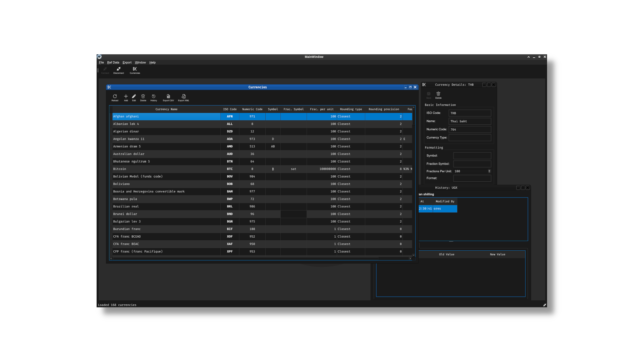Disconnect from the data source
The image size is (644, 362).
pos(118,70)
